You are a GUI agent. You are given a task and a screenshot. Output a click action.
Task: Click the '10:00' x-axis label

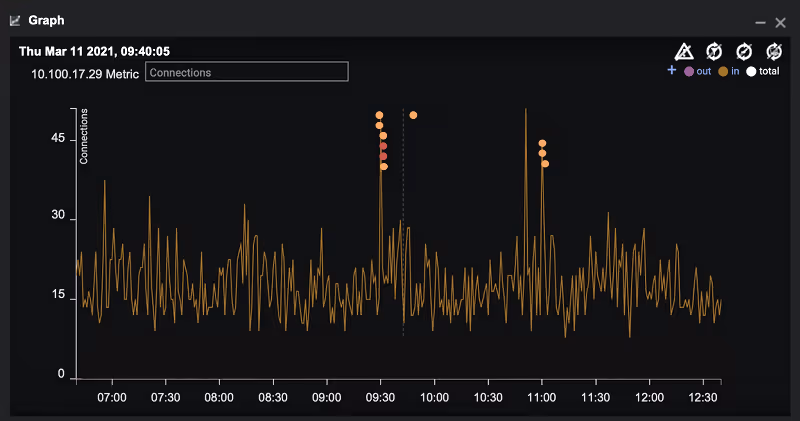tap(434, 398)
